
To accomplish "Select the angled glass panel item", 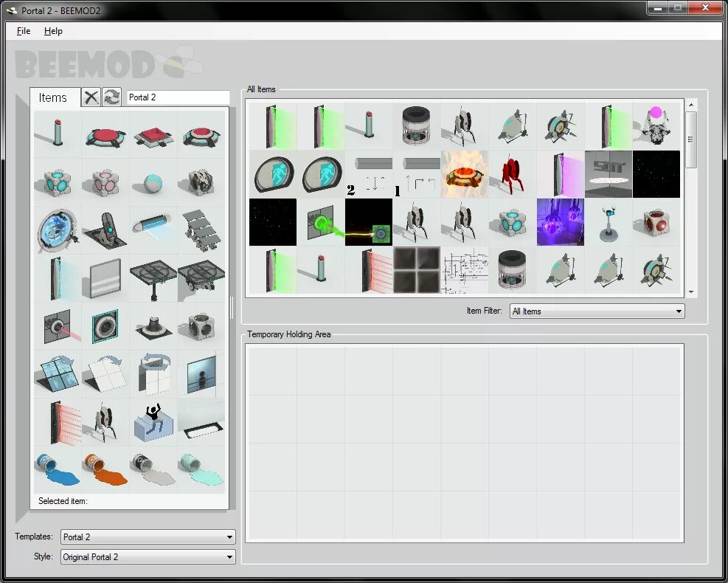I will pyautogui.click(x=57, y=374).
